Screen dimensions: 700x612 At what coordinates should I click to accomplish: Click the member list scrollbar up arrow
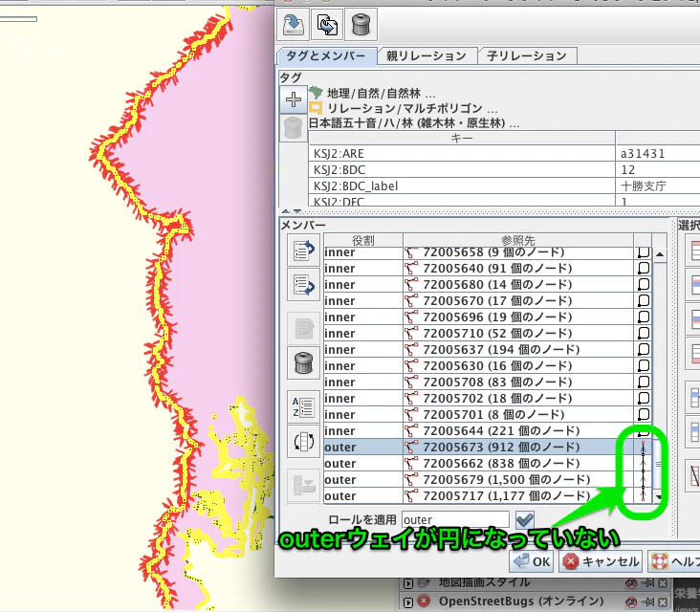pyautogui.click(x=660, y=255)
